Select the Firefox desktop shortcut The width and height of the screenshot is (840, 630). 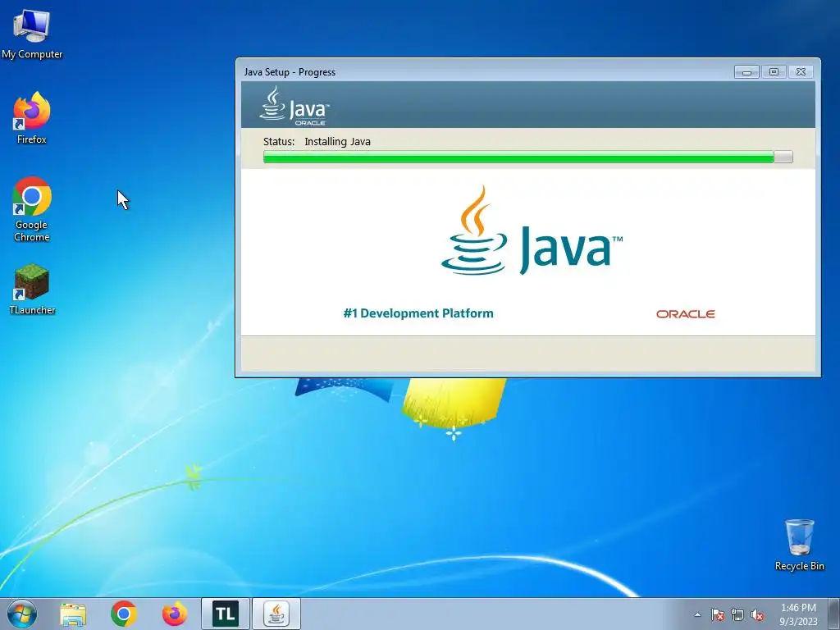[x=32, y=117]
